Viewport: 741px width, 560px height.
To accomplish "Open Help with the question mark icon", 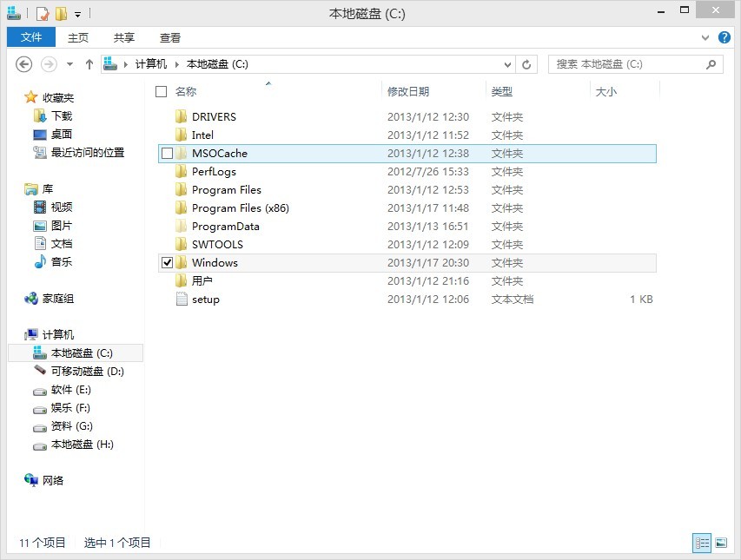I will [x=724, y=37].
